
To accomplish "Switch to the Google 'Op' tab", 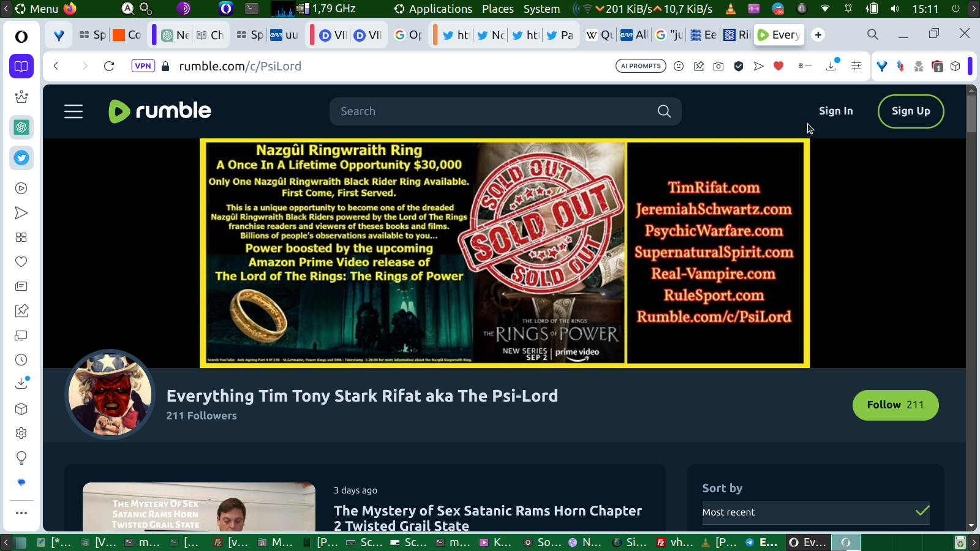I will (x=409, y=35).
